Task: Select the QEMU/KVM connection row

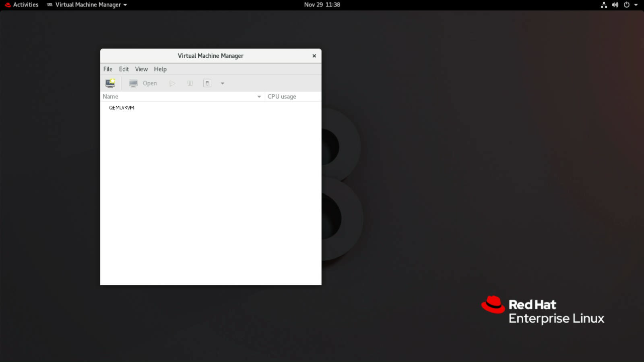Action: click(x=122, y=108)
